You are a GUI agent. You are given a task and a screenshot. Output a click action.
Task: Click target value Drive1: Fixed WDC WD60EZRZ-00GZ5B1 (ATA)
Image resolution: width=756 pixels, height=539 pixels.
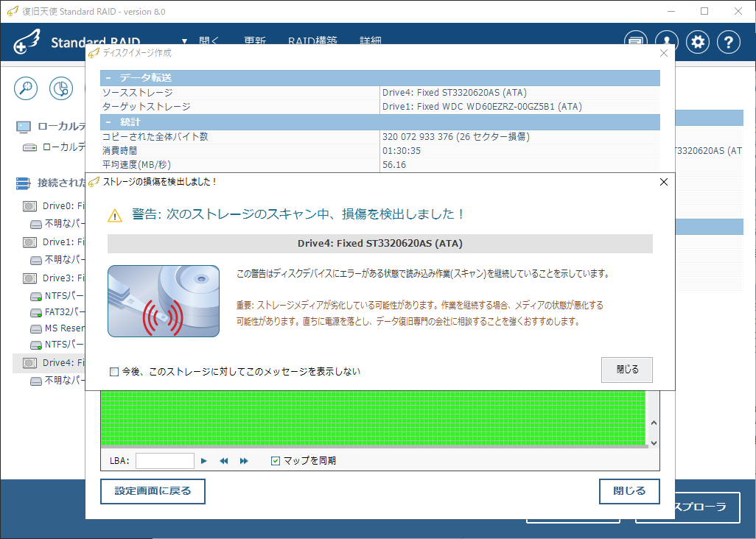coord(482,107)
